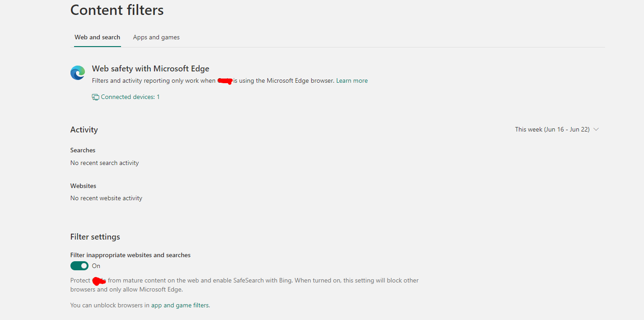Open the Apps and games tab
Screen dimensions: 644x320
[156, 38]
